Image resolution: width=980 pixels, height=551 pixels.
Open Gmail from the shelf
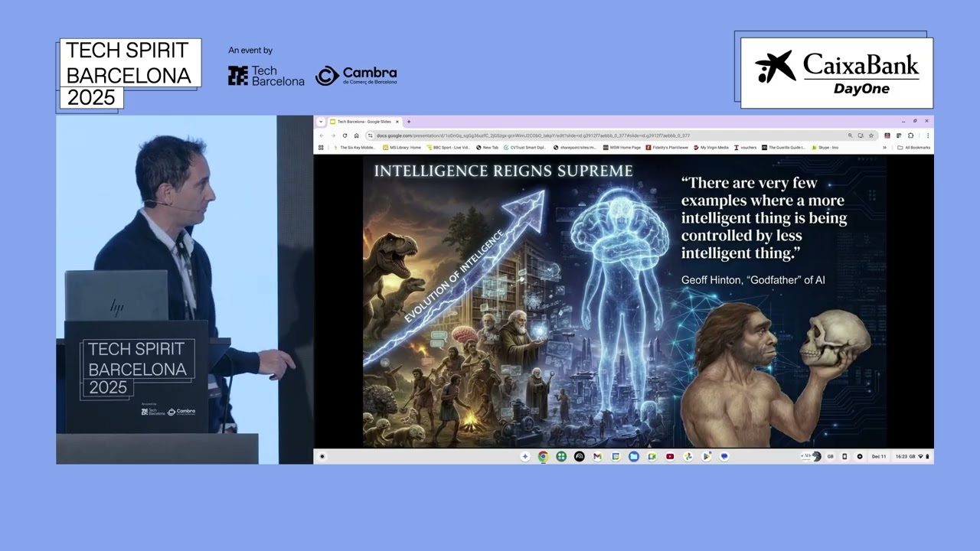click(x=597, y=456)
